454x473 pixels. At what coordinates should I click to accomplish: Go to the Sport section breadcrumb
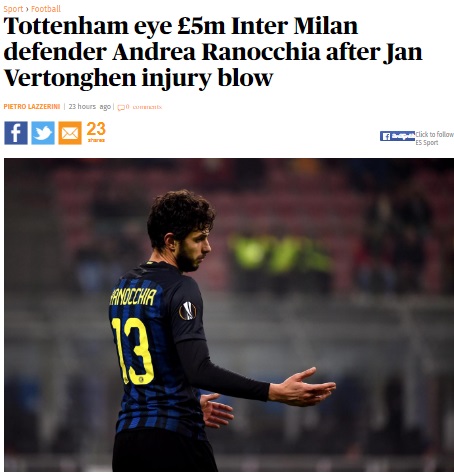[13, 9]
